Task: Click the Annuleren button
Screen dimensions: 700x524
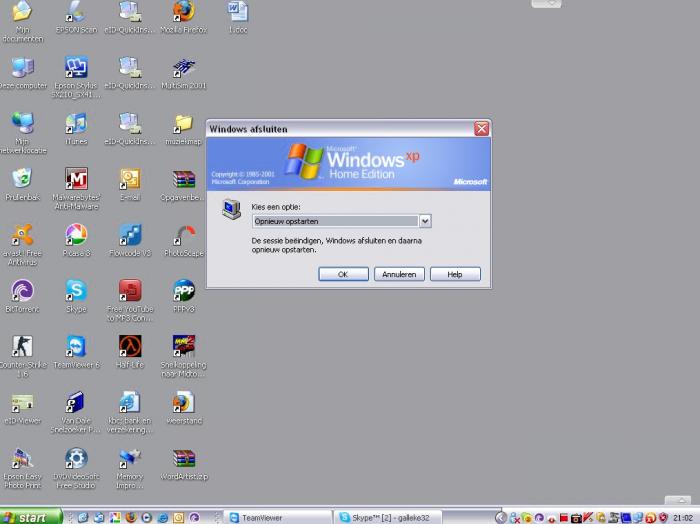Action: pos(399,274)
